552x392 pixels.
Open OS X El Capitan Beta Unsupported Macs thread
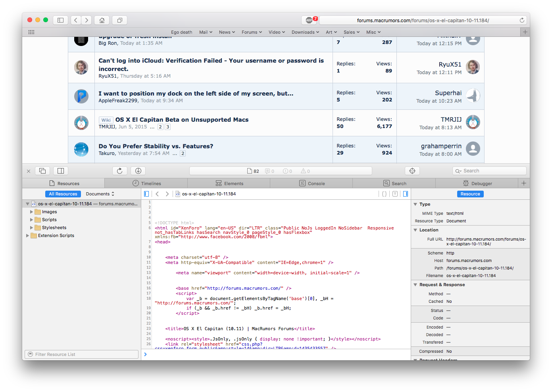pos(182,120)
